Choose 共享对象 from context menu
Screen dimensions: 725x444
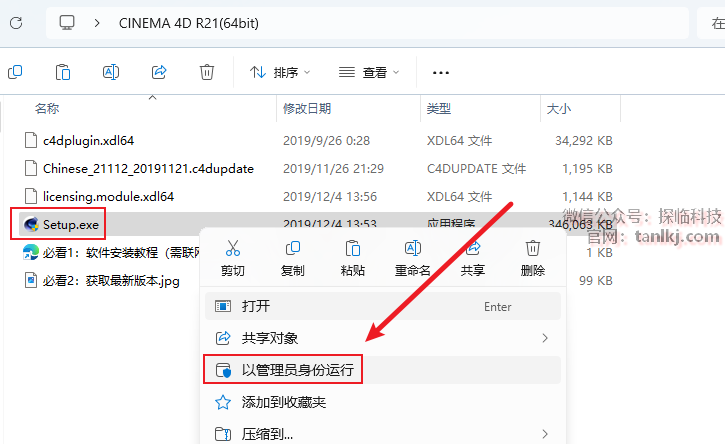[383, 338]
